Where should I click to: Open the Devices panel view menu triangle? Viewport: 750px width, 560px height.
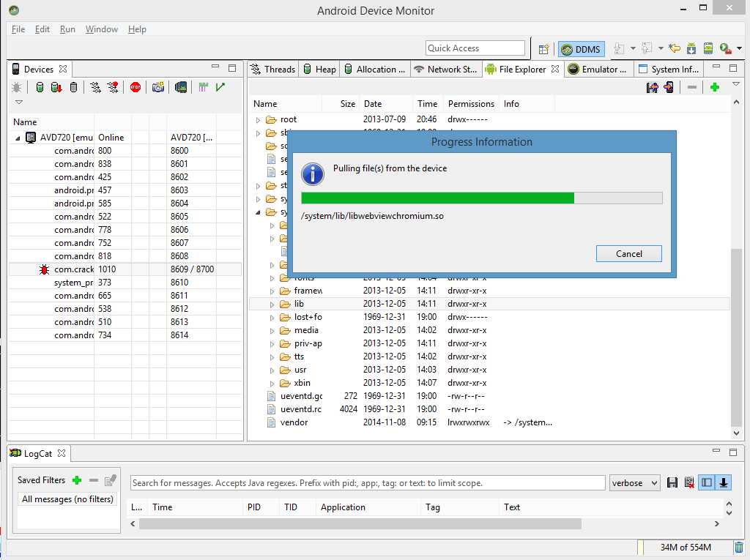18,102
